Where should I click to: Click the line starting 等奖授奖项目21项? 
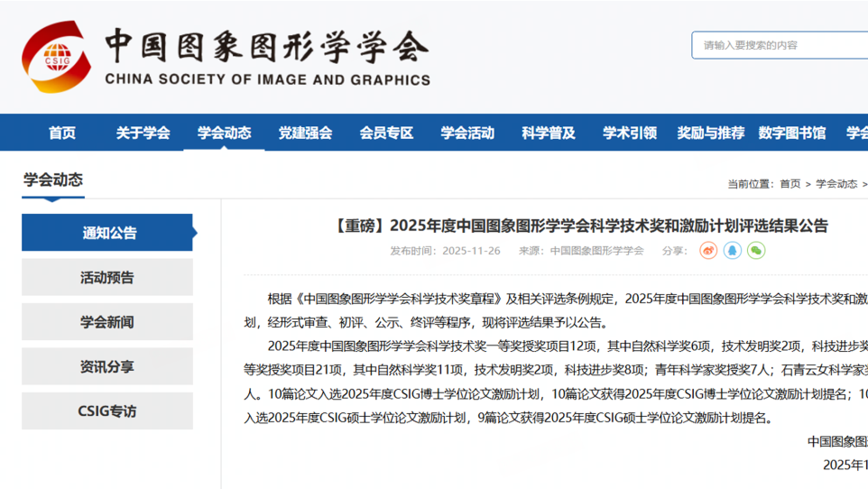[x=556, y=370]
